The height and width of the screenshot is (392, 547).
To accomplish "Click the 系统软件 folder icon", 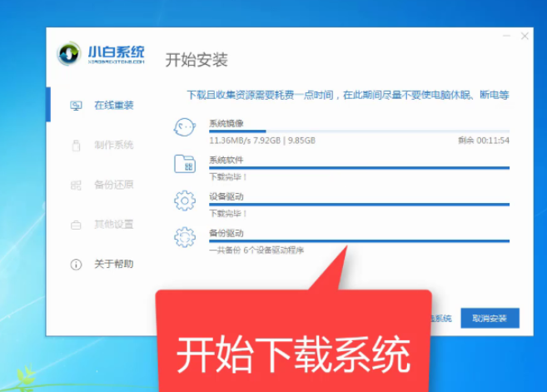I will [184, 164].
